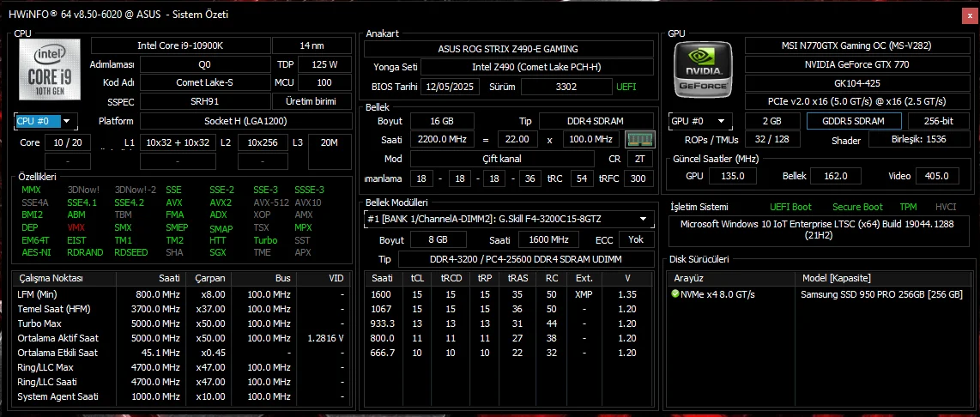Click the DDR4-3200 / PC4-25600 type field
Viewport: 980px width, 417px height.
[526, 259]
